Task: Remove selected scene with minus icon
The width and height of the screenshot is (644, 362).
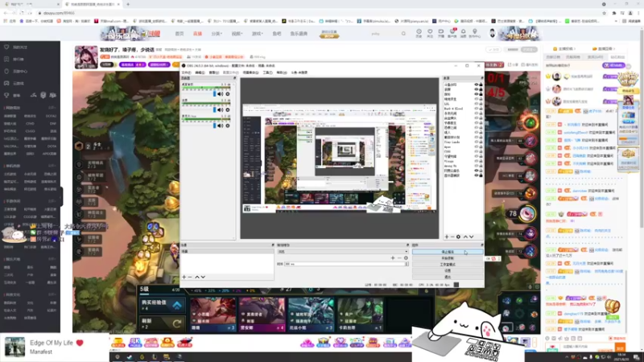Action: 190,277
